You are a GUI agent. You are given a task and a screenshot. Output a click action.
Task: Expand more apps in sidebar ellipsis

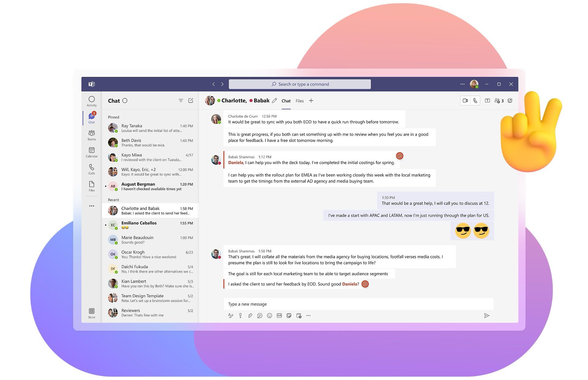coord(91,206)
